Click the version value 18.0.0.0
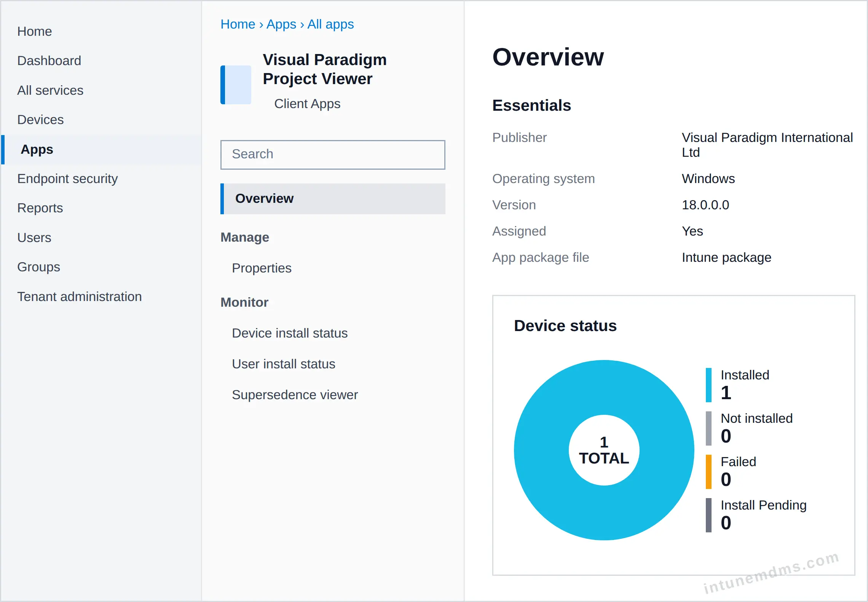868x602 pixels. (x=705, y=205)
